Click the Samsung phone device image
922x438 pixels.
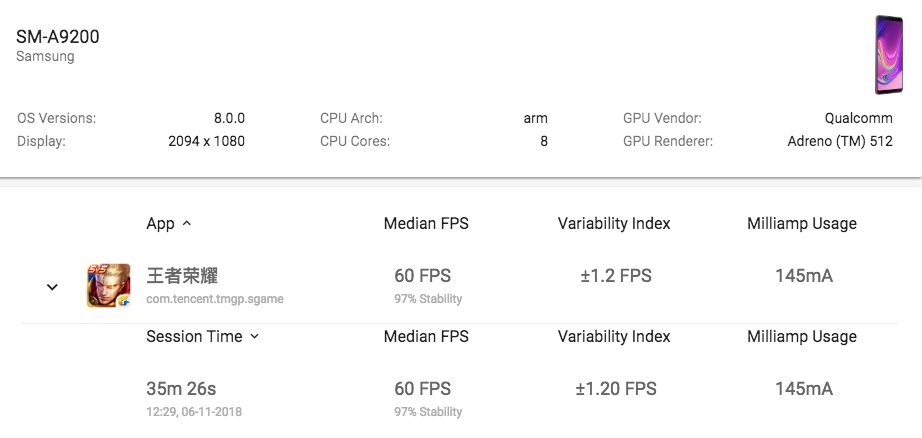888,55
